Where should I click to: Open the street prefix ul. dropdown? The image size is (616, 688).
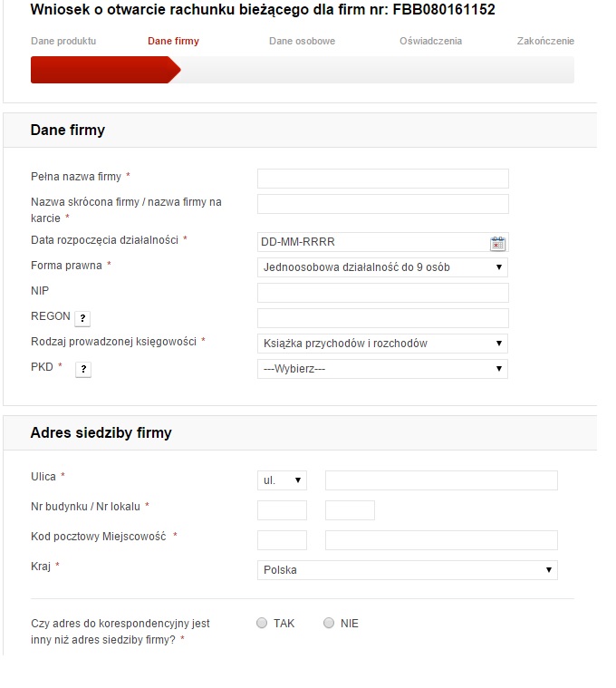click(282, 480)
